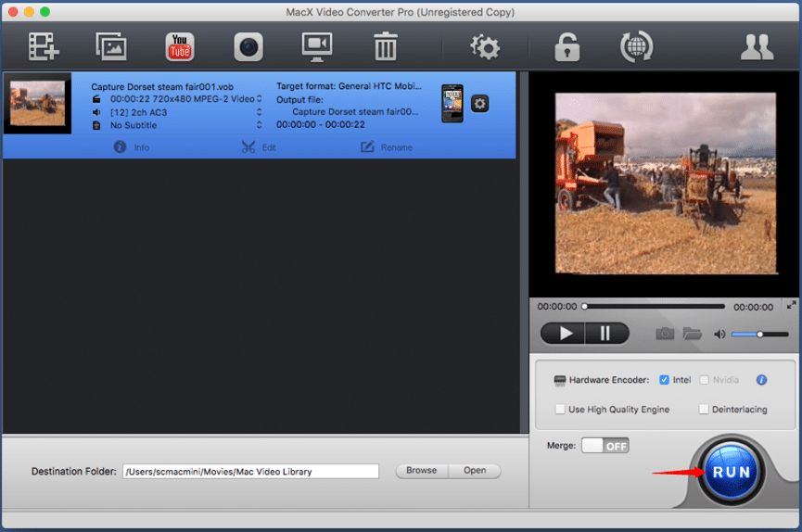Adjust the volume slider

tap(760, 334)
